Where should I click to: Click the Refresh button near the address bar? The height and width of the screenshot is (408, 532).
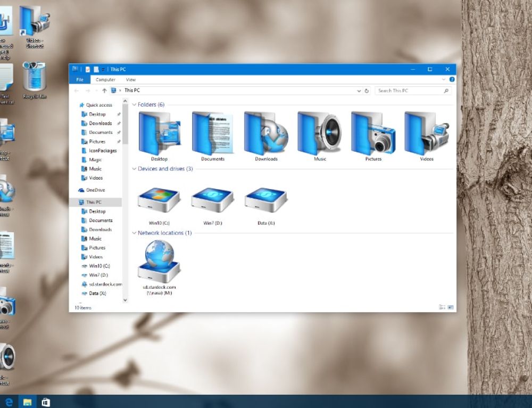[367, 90]
